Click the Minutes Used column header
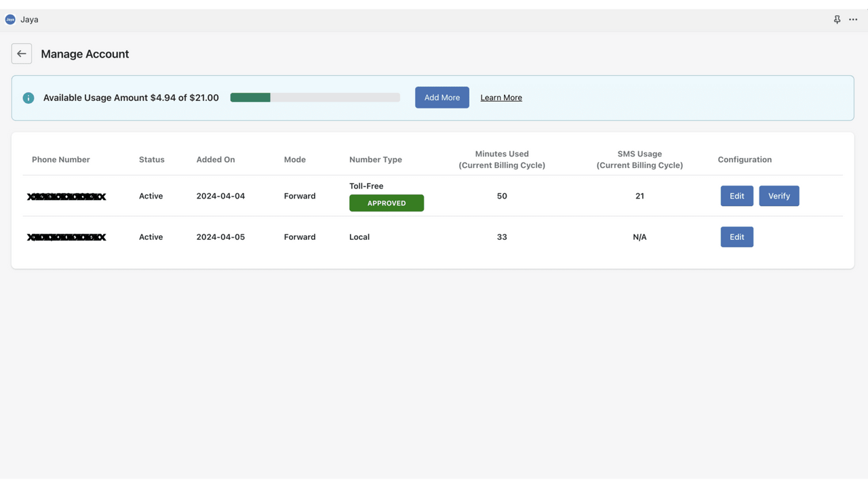This screenshot has width=868, height=488. (502, 159)
